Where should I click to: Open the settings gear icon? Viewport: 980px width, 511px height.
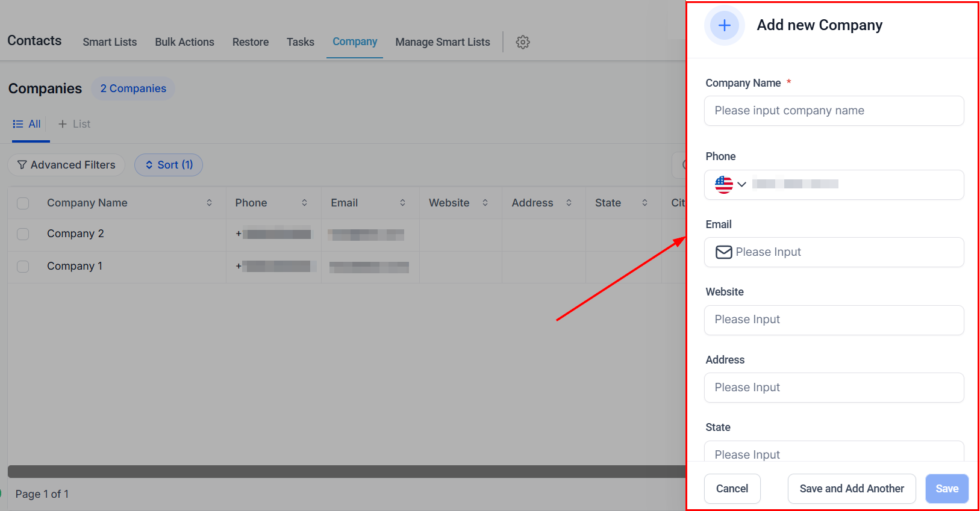pos(523,42)
